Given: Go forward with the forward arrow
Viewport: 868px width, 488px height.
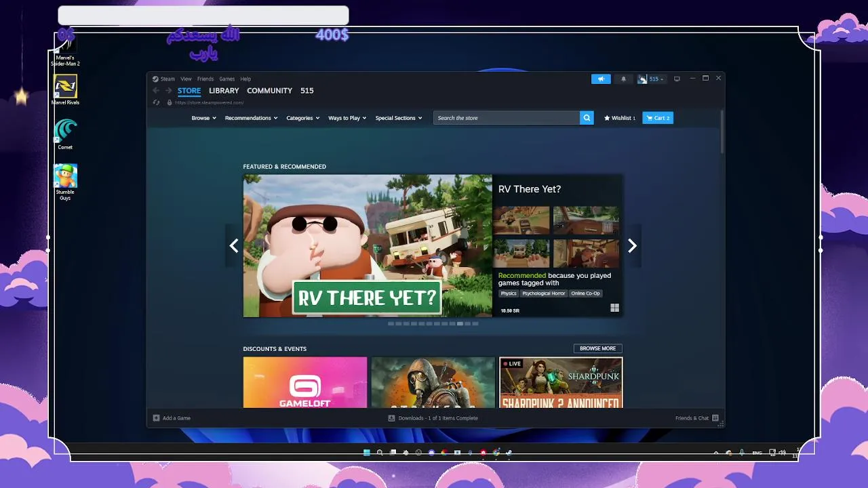Looking at the screenshot, I should coord(168,91).
